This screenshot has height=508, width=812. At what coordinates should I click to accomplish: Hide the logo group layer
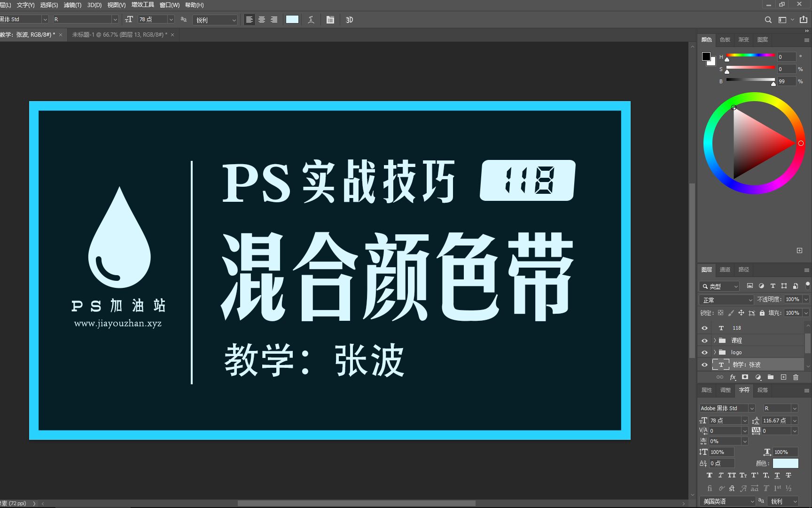pos(704,352)
